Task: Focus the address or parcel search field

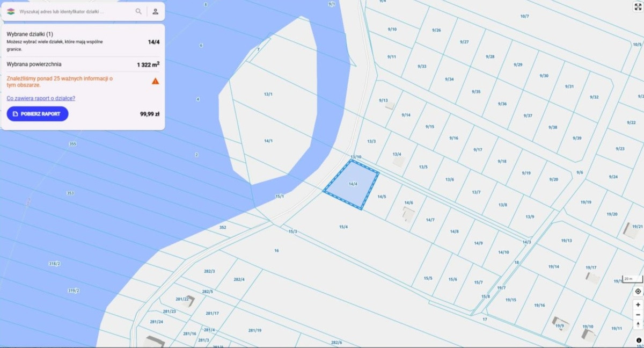Action: [75, 11]
